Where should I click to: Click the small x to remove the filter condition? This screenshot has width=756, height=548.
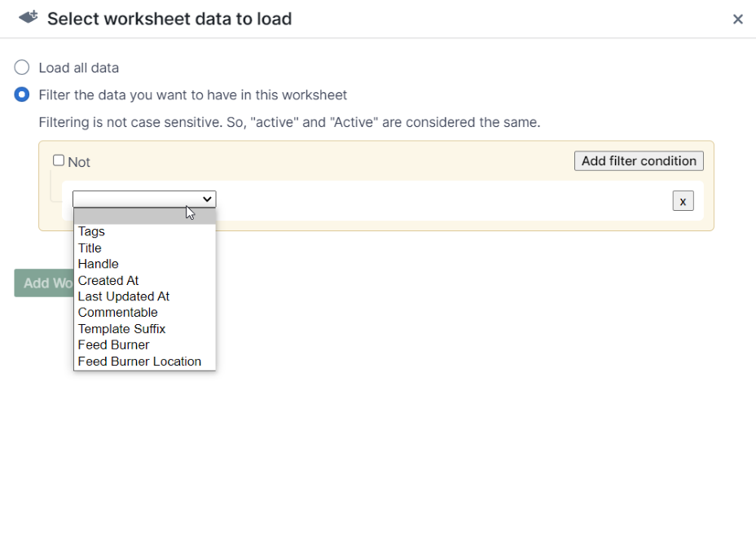click(x=683, y=201)
